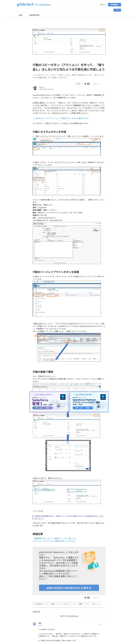Open the clone dialog screenshot
Viewport: 138px width, 644px height.
[x=68, y=456]
